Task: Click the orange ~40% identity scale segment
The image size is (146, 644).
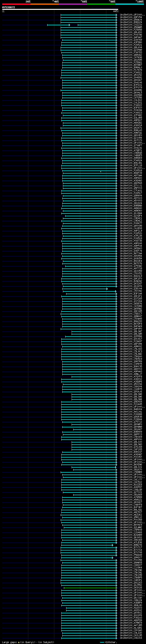Action: click(45, 4)
